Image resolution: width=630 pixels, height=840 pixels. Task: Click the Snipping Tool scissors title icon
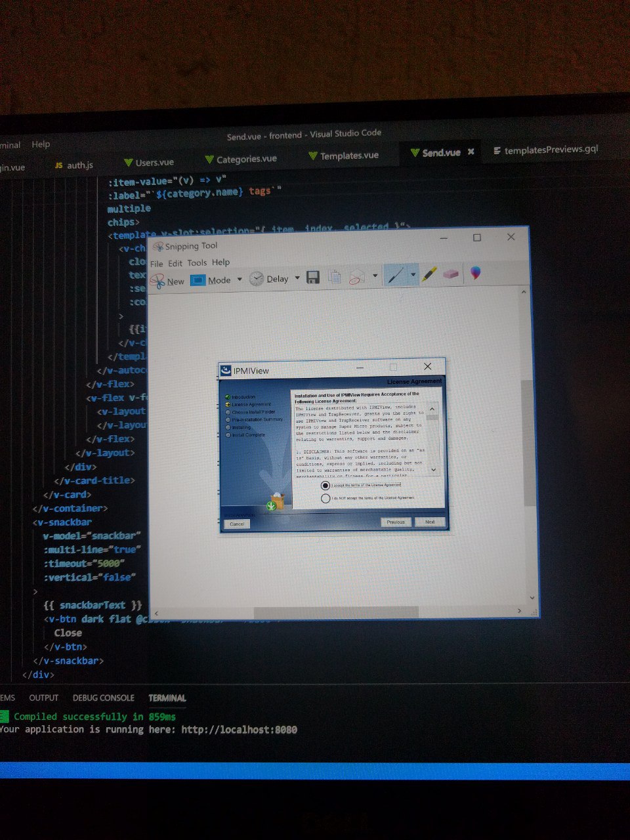pos(157,247)
